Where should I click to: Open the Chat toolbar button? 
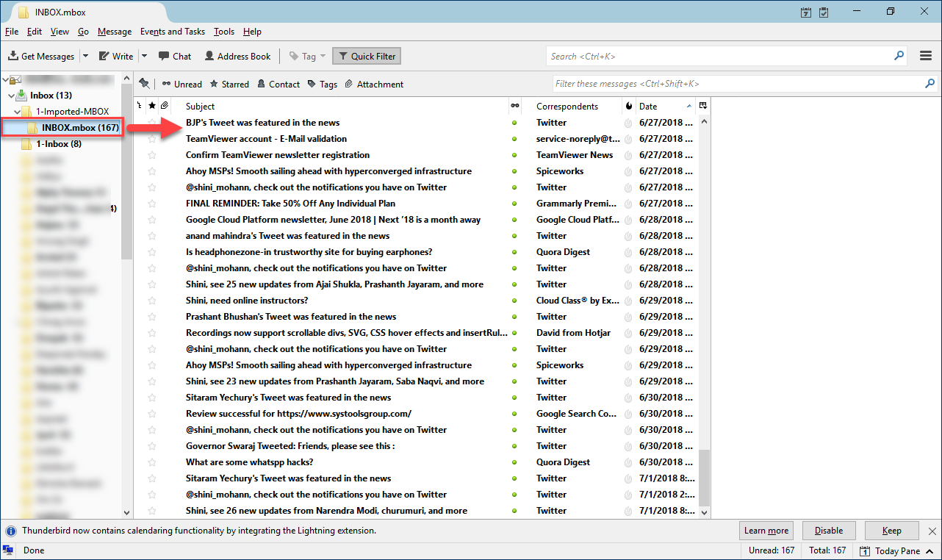coord(175,56)
